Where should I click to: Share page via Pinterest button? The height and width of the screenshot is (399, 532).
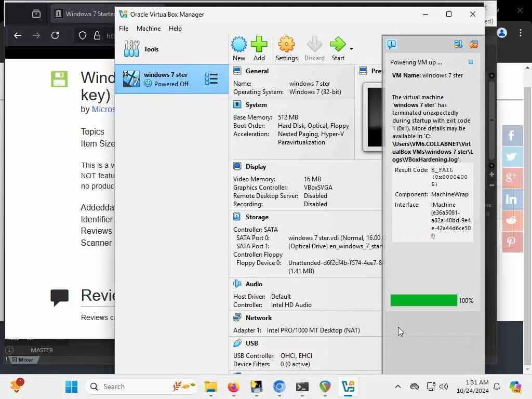pyautogui.click(x=512, y=242)
